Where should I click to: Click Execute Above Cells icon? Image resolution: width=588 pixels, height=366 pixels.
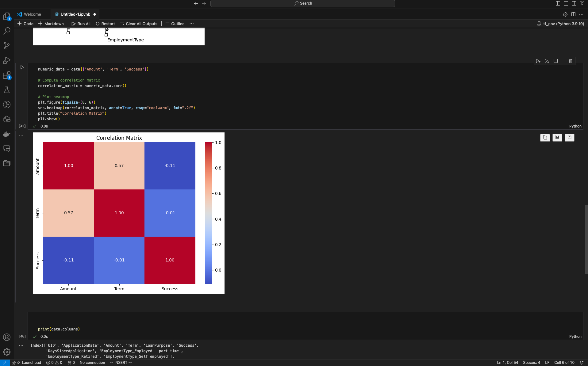(x=538, y=61)
